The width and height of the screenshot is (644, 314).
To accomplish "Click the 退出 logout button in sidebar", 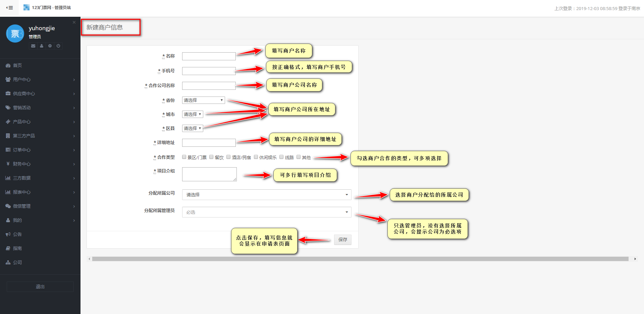I will click(40, 287).
